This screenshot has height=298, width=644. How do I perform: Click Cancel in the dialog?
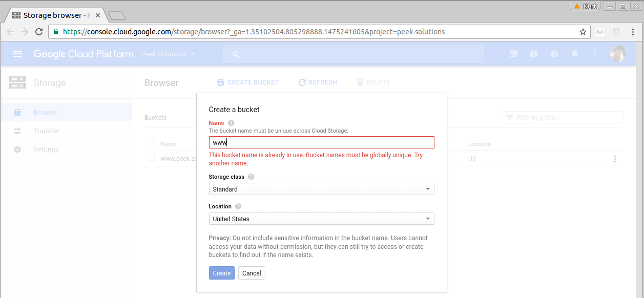[252, 273]
